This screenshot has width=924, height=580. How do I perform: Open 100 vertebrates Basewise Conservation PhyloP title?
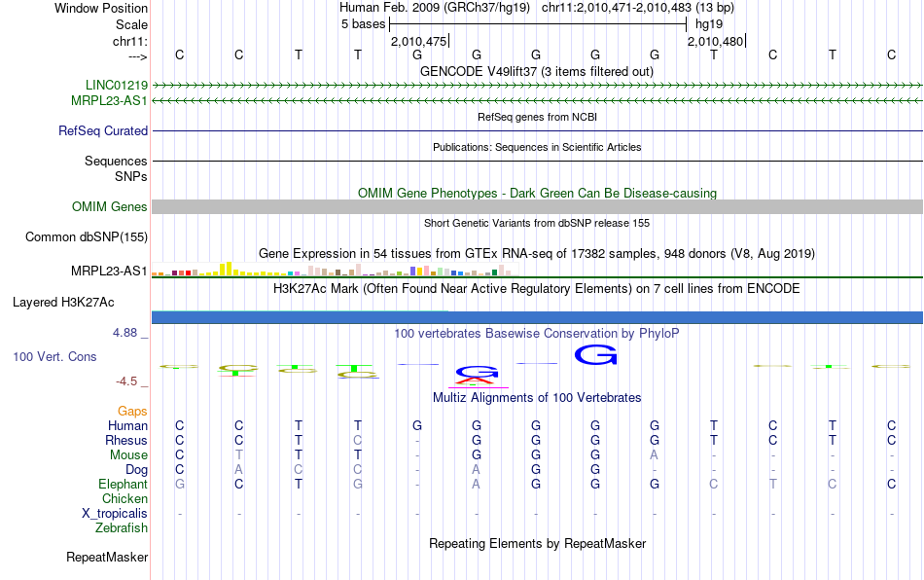pyautogui.click(x=537, y=333)
